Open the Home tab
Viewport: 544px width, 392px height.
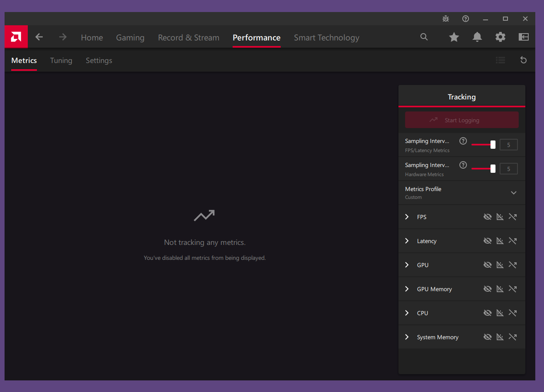92,37
